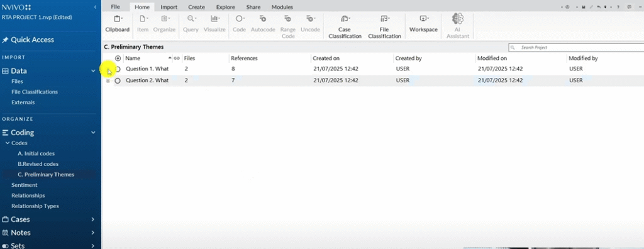The height and width of the screenshot is (249, 644).
Task: Open the File menu tab
Action: coord(116,7)
